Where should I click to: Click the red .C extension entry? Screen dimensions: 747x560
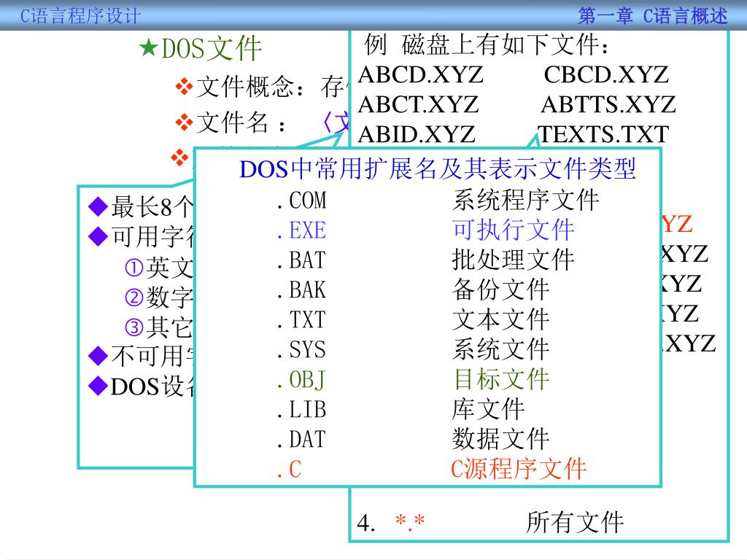point(289,470)
